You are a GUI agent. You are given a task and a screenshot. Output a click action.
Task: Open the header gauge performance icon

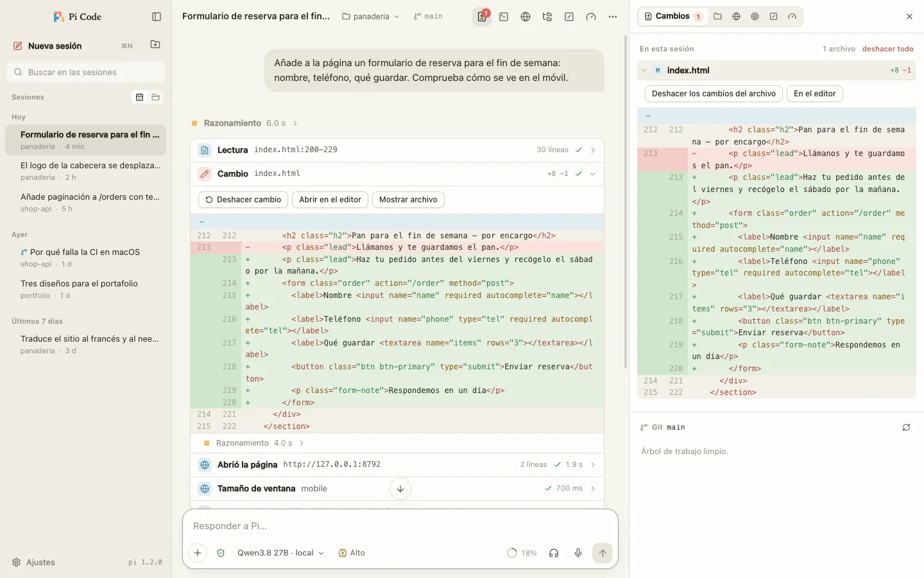[x=591, y=17]
